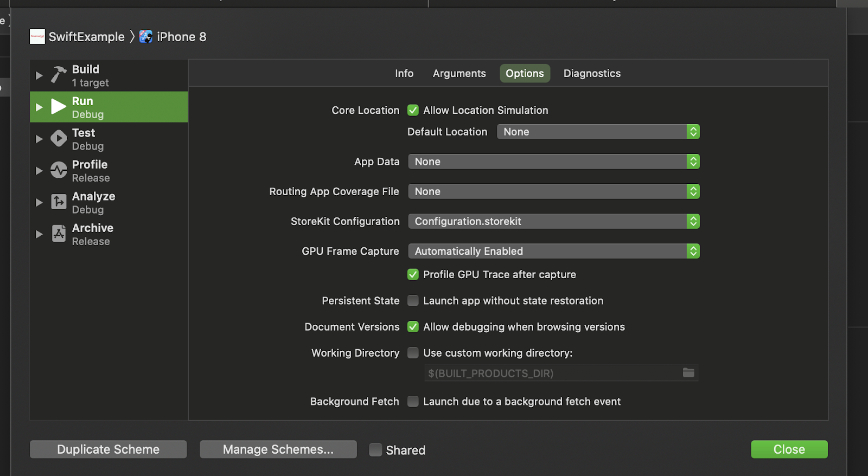Expand the Test disclosure triangle
The width and height of the screenshot is (868, 476).
(x=39, y=139)
